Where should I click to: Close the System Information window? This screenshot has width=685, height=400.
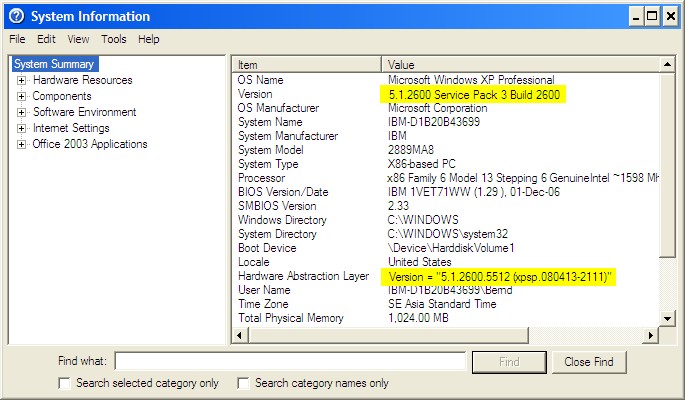670,17
